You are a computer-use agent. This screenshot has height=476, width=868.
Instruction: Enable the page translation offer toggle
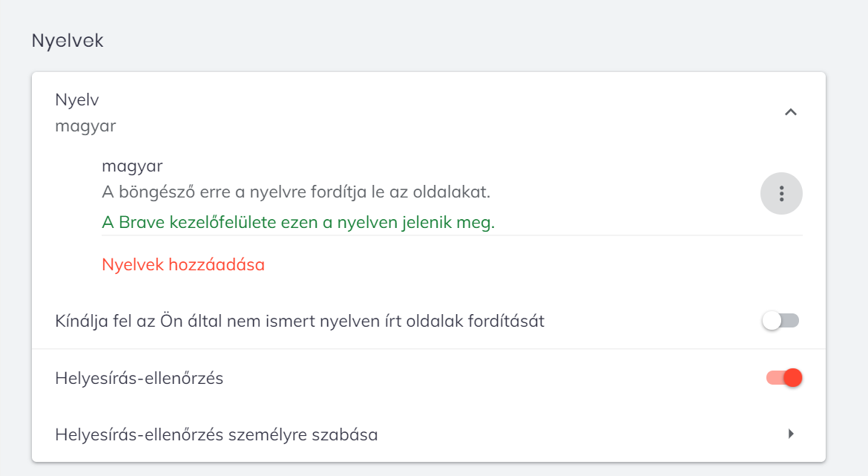click(x=781, y=321)
